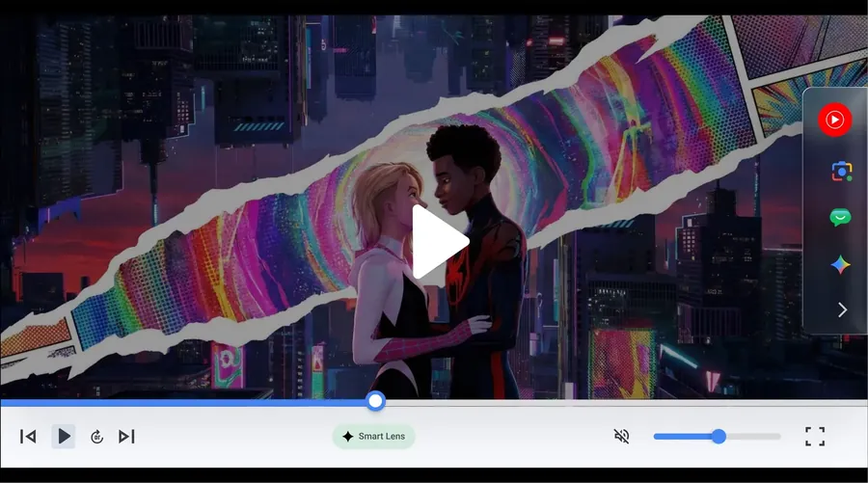Skip to next track button
868x483 pixels.
click(126, 437)
